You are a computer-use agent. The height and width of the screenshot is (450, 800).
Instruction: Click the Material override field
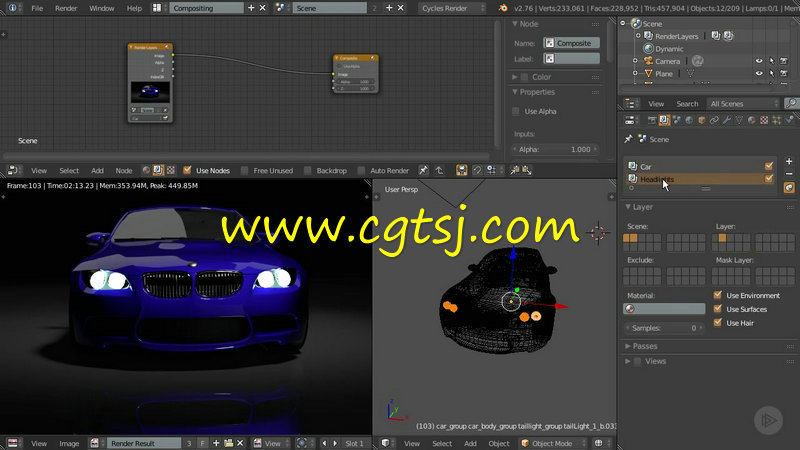(664, 309)
